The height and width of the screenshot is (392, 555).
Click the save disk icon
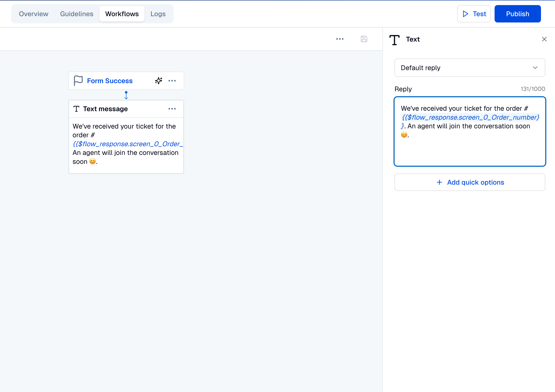tap(364, 39)
